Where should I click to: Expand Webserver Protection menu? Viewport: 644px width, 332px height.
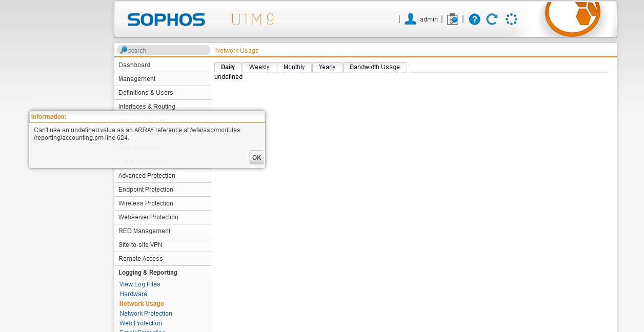tap(163, 217)
